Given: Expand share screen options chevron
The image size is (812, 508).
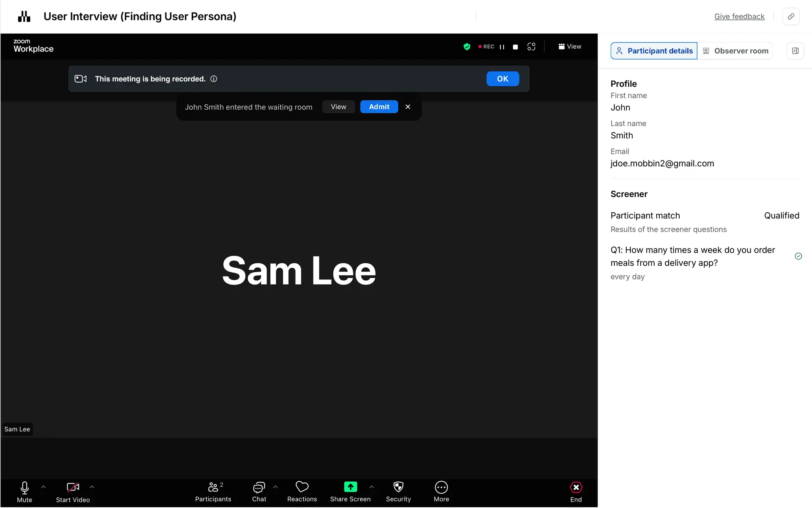Looking at the screenshot, I should click(x=371, y=487).
